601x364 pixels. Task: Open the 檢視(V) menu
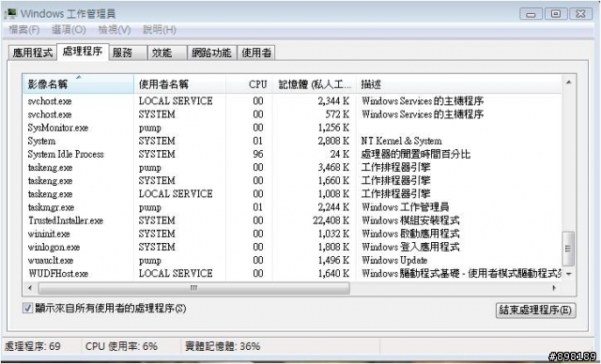click(x=115, y=29)
